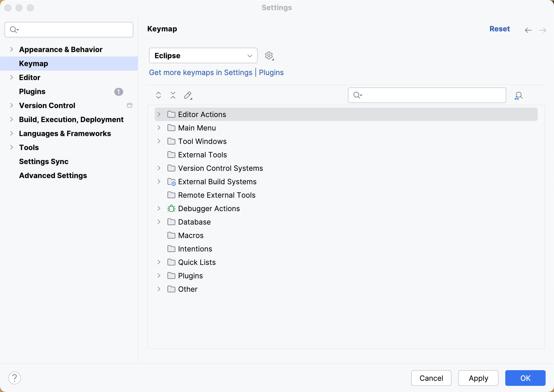Click the edit/pencil icon in keymap toolbar
554x392 pixels.
tap(188, 95)
